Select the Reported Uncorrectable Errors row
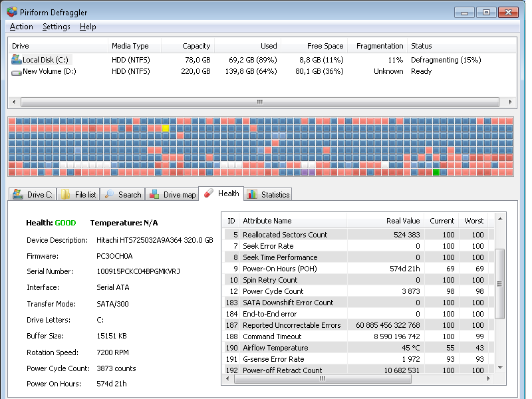The image size is (532, 399). (x=358, y=325)
